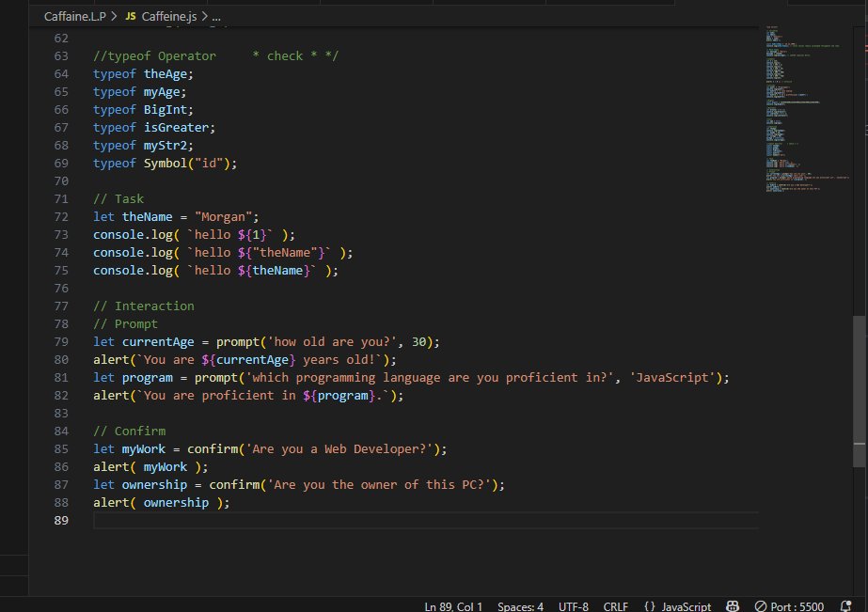The width and height of the screenshot is (868, 612).
Task: Expand the Caffeine.js breadcrumb item
Action: [x=169, y=17]
